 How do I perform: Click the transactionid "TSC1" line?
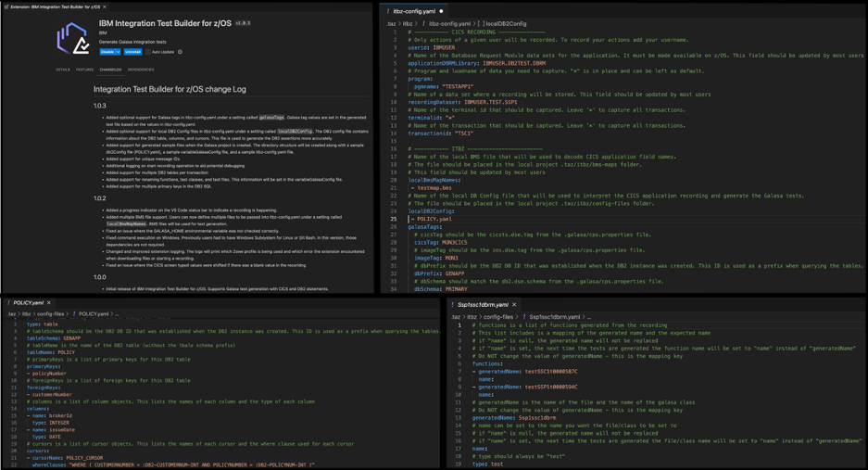441,133
